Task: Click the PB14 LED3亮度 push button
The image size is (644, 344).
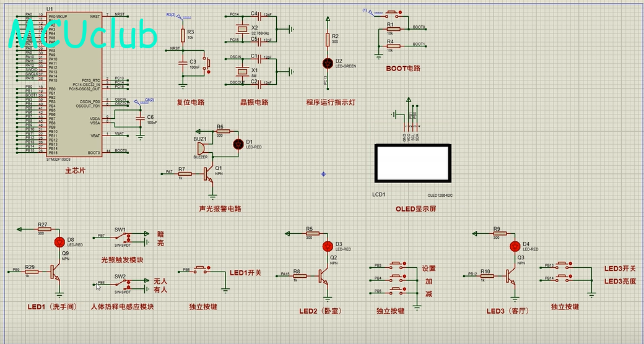Action: coord(563,278)
